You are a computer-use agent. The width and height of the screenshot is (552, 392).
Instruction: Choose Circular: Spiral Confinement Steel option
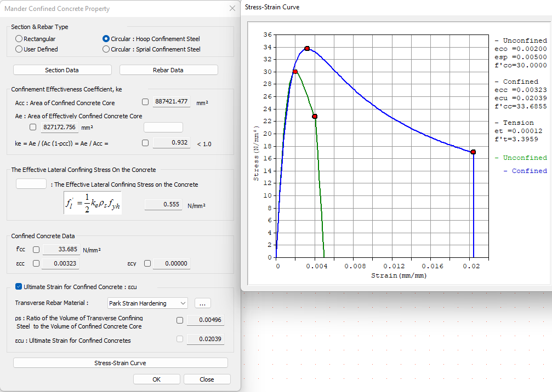click(x=106, y=49)
